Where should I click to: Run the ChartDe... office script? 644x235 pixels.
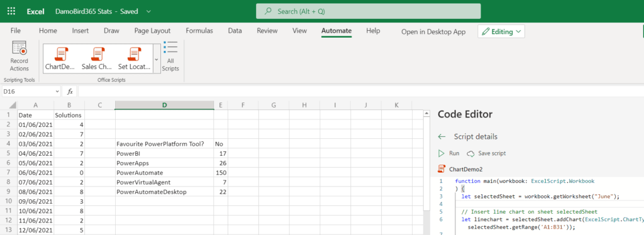pos(61,58)
